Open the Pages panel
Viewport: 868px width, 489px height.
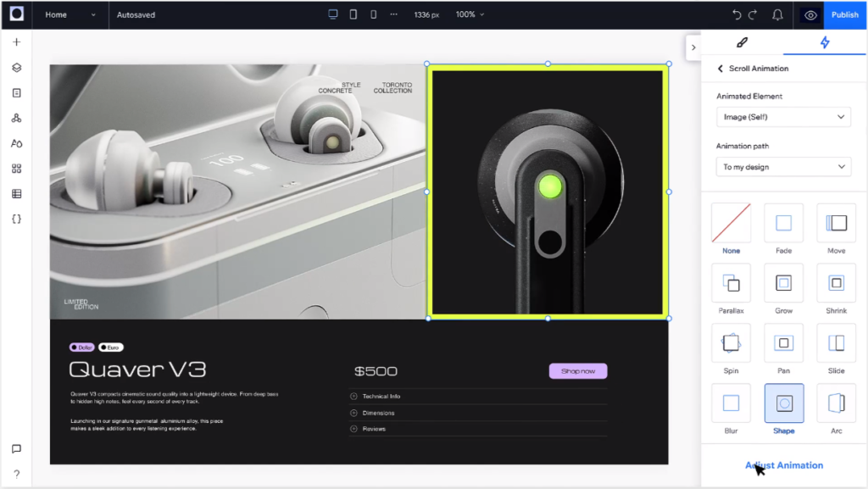tap(15, 92)
